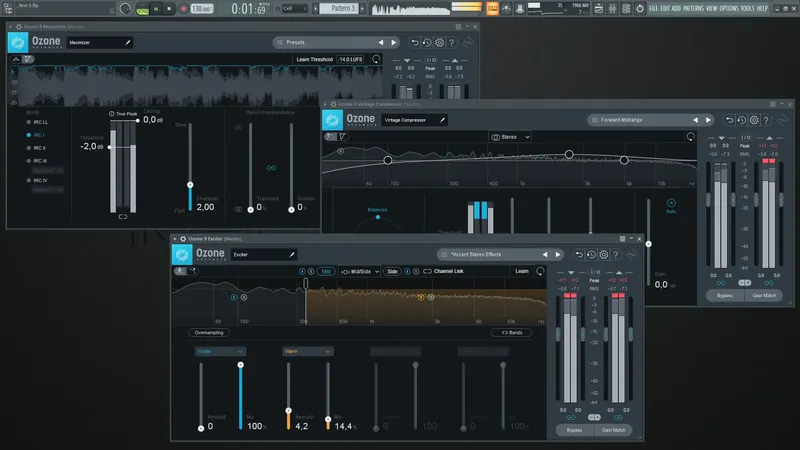Screen dimensions: 800x450
Task: Click Ozone logo in Exciter window
Action: [x=182, y=254]
